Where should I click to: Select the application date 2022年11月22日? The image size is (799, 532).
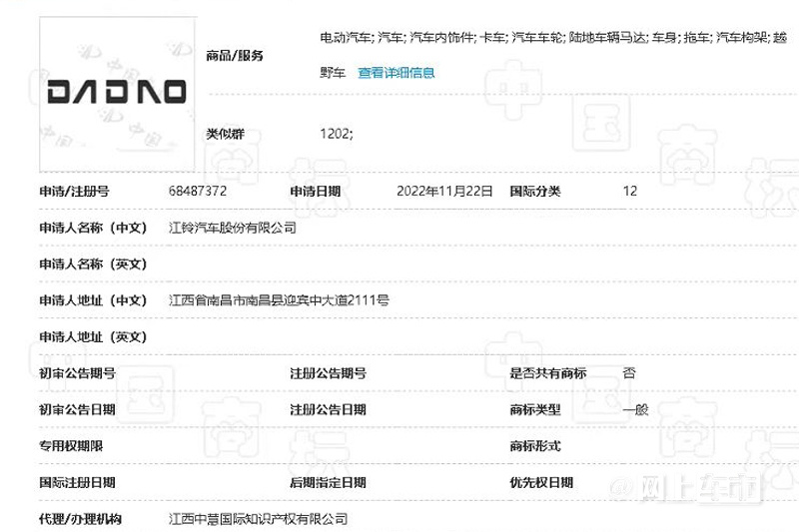pyautogui.click(x=444, y=191)
